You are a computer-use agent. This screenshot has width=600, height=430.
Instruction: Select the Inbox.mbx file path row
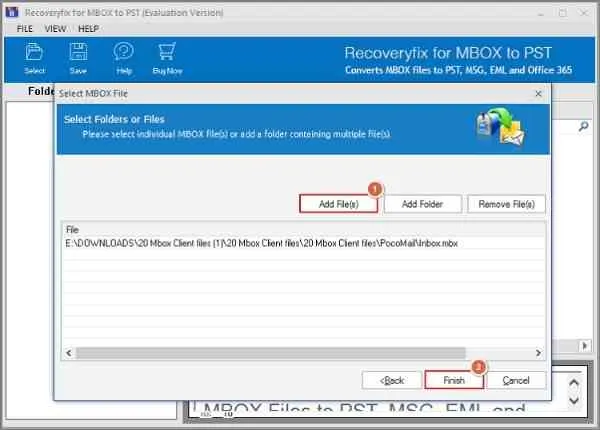(303, 243)
